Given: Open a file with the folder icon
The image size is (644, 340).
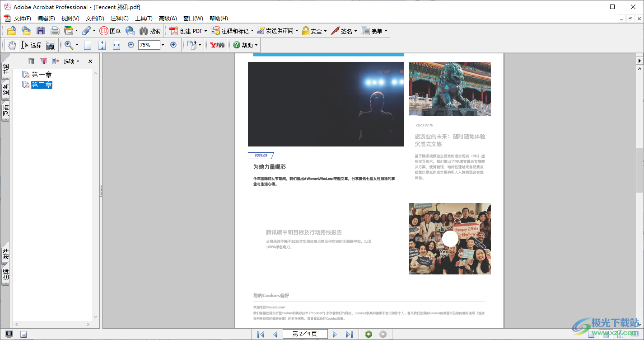Looking at the screenshot, I should 12,31.
